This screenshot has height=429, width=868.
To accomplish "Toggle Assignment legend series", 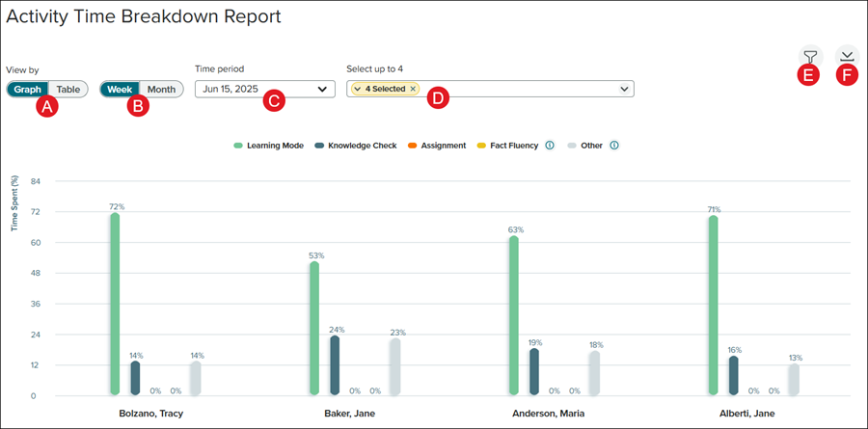I will point(437,146).
